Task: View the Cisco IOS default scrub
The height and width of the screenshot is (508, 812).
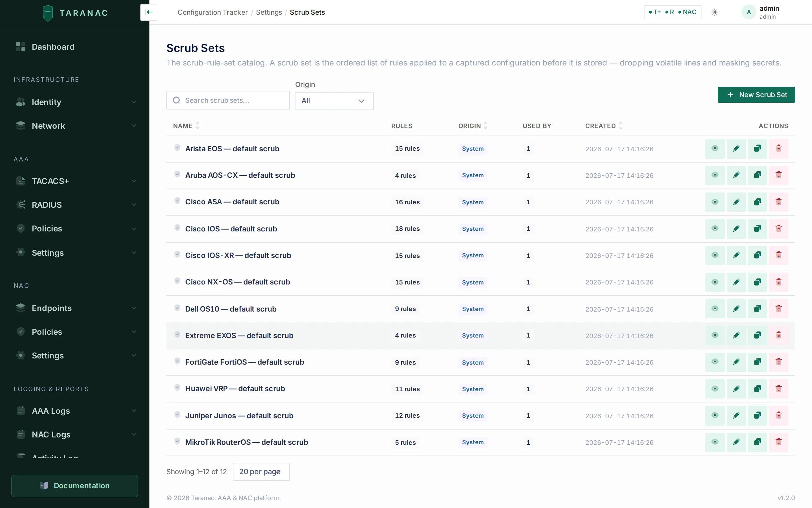Action: pyautogui.click(x=715, y=229)
